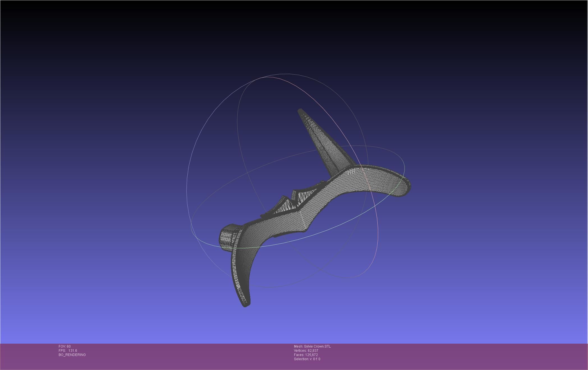The height and width of the screenshot is (370, 588).
Task: Click the FOV: 60 readout
Action: 65,346
